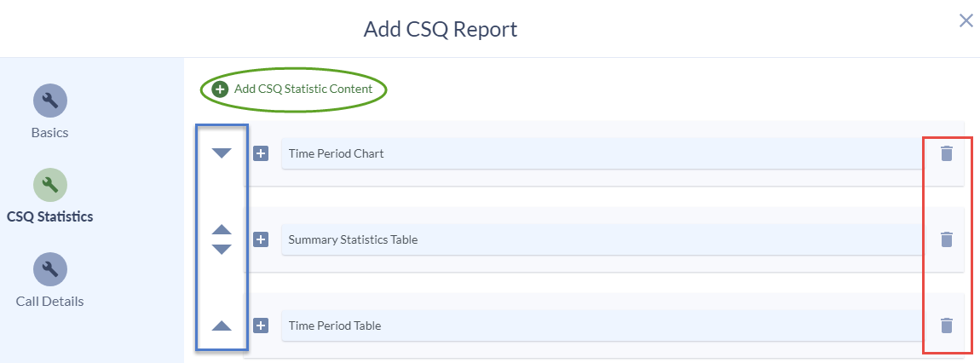Close the Add CSQ Report dialog
The height and width of the screenshot is (363, 980).
tap(966, 21)
